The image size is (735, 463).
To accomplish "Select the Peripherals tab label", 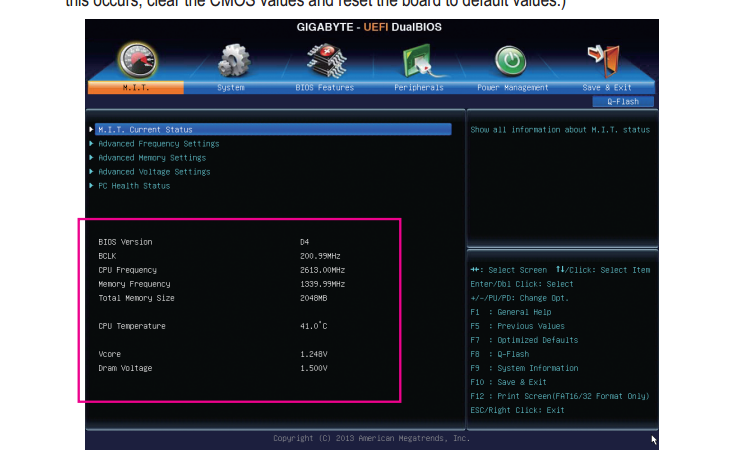I will (419, 88).
